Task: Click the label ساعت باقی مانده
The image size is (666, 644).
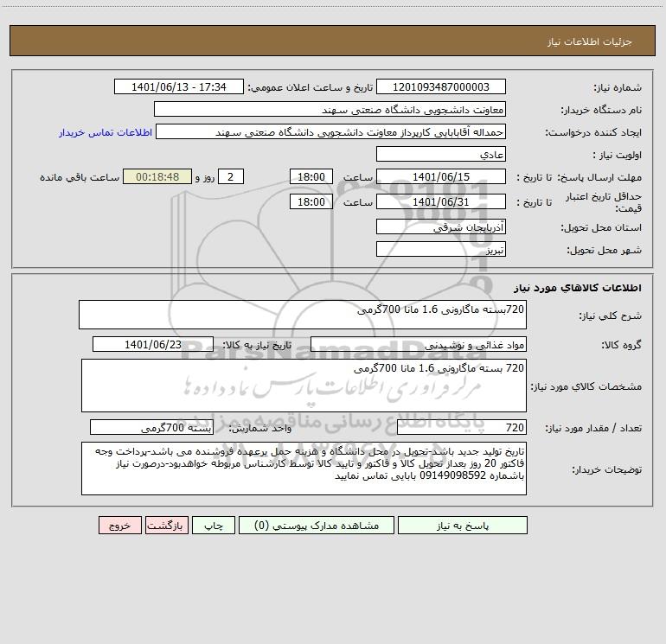Action: (80, 177)
